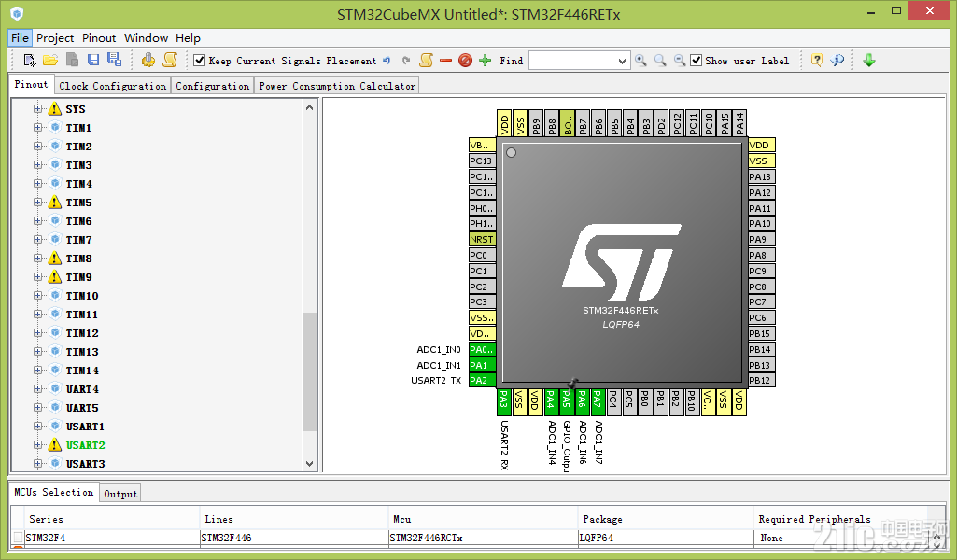Open the Window menu
This screenshot has height=560, width=957.
point(146,38)
